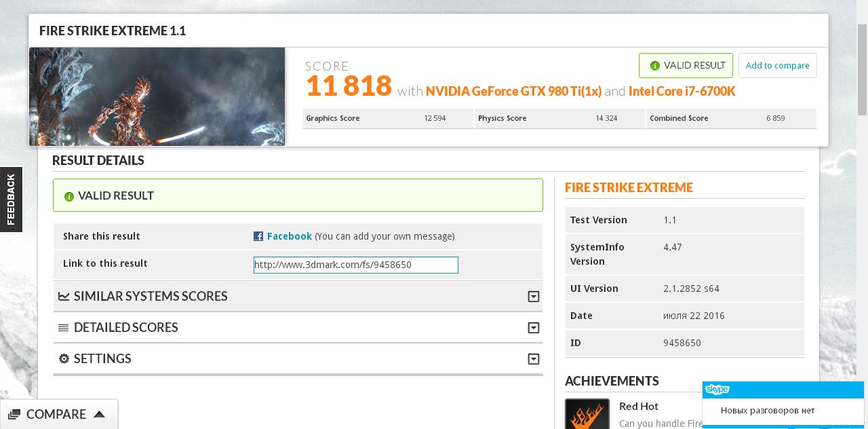
Task: Click the Skype notification header logo
Action: [717, 390]
